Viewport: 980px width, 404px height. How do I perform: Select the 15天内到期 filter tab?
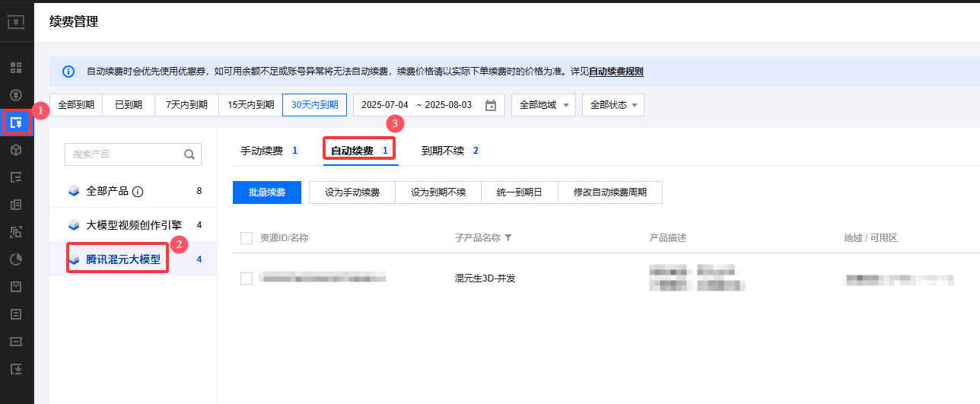(250, 105)
